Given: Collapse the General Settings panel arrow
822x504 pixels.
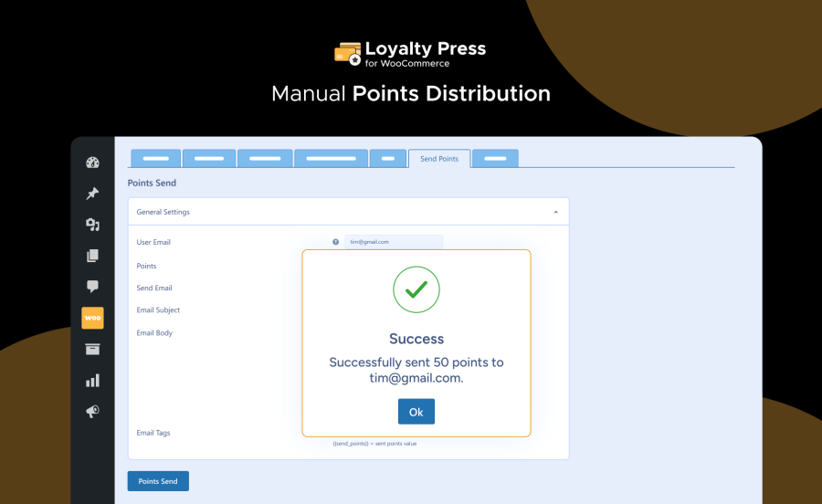Looking at the screenshot, I should pyautogui.click(x=555, y=212).
